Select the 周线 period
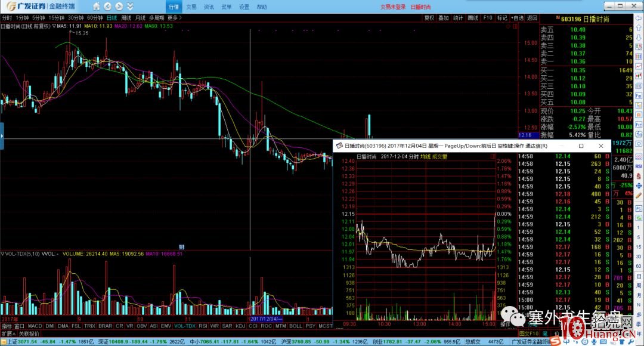Screen dimensions: 644x346 pyautogui.click(x=126, y=18)
